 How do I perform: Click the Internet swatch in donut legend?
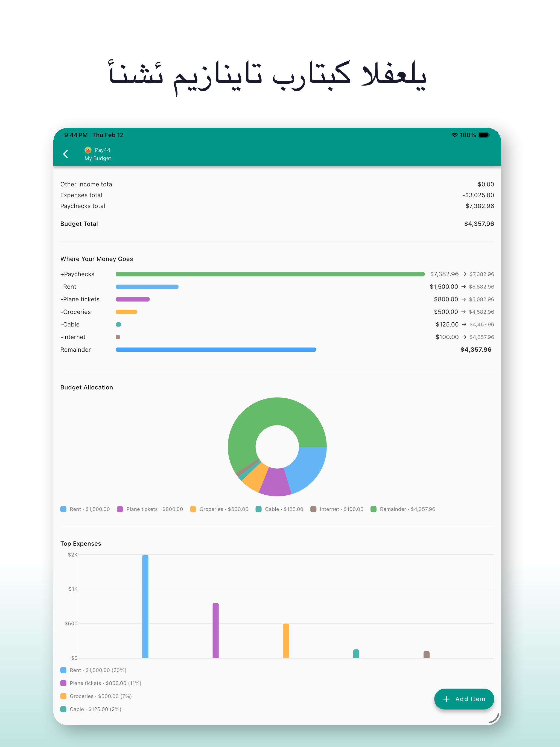[313, 509]
